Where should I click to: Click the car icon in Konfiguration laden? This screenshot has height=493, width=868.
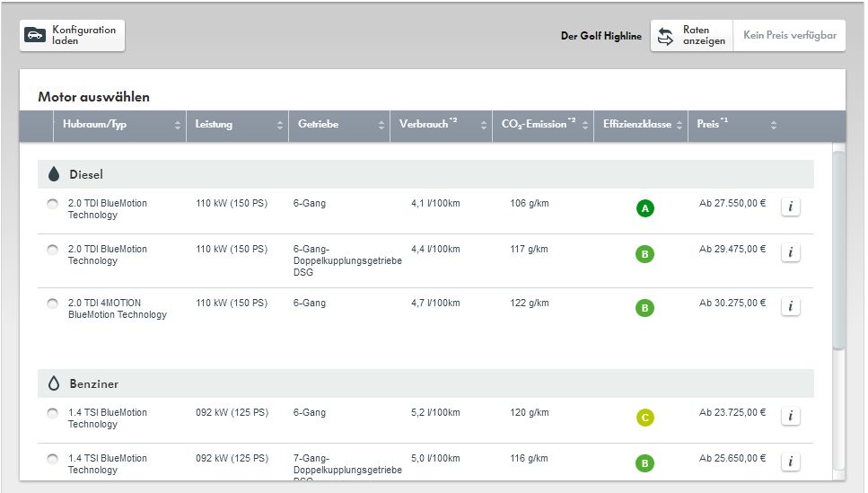point(36,36)
